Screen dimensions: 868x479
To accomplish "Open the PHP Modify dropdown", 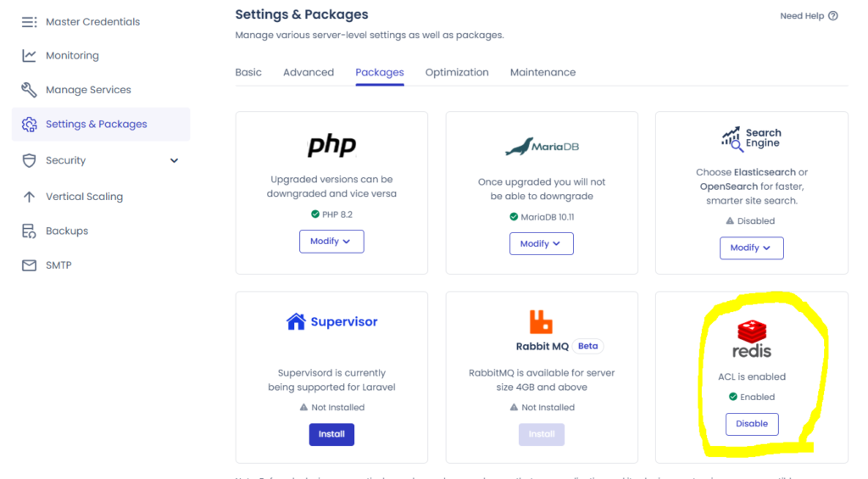I will (331, 242).
